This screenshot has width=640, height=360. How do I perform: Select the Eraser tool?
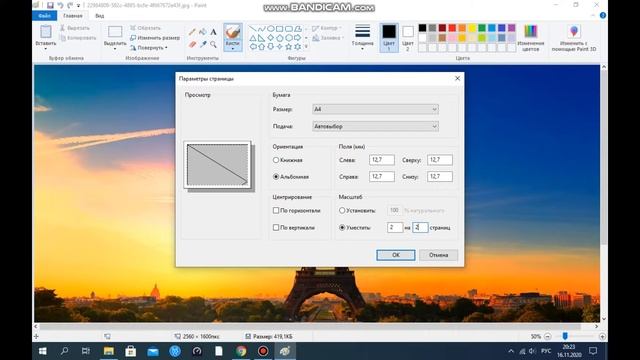tap(192, 44)
